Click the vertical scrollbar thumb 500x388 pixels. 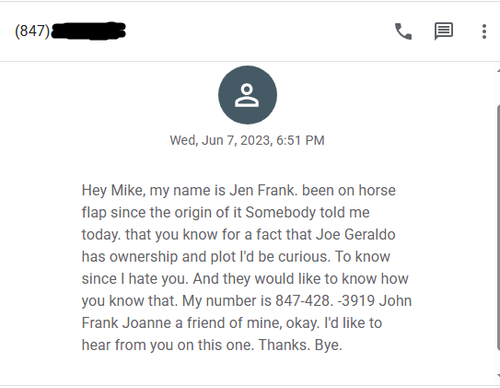498,227
